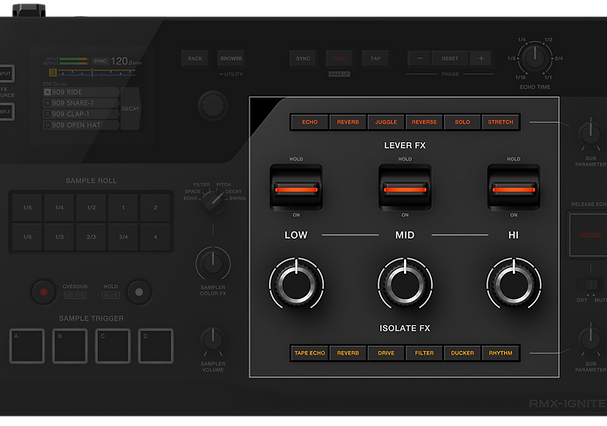Flip the MID band lever
The width and height of the screenshot is (607, 426).
pyautogui.click(x=405, y=187)
